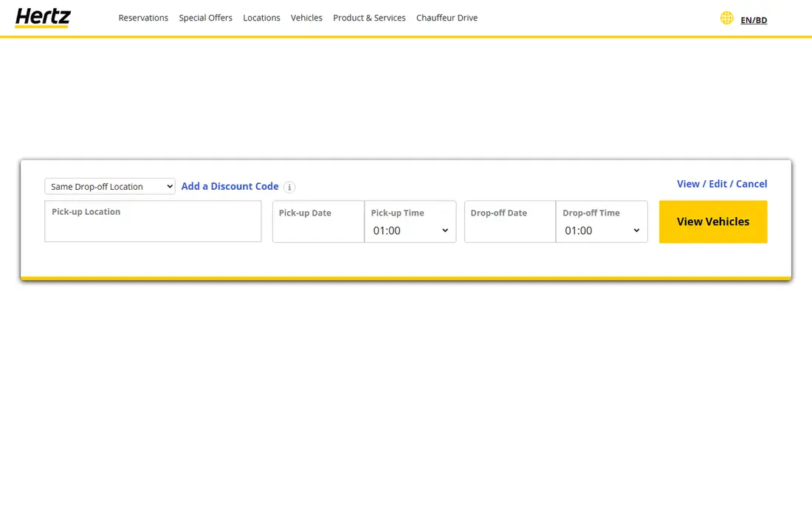The image size is (812, 508).
Task: Open Product & Services menu
Action: [x=369, y=18]
